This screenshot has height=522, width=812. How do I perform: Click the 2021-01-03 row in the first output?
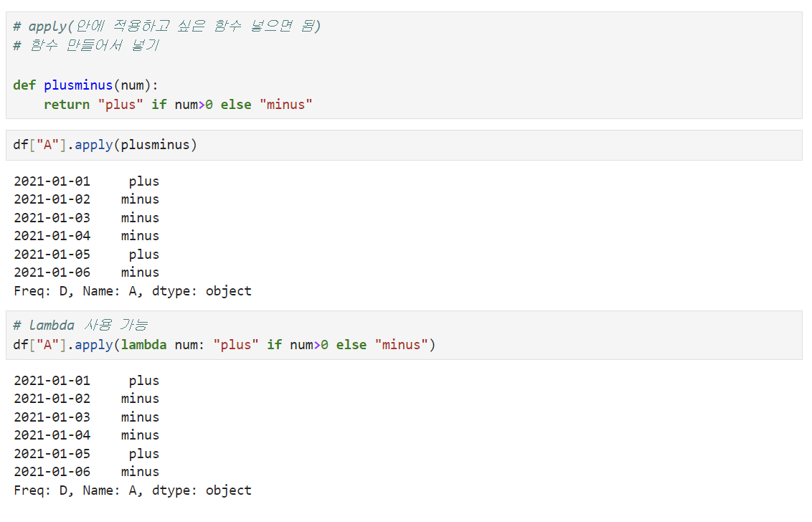pyautogui.click(x=87, y=218)
